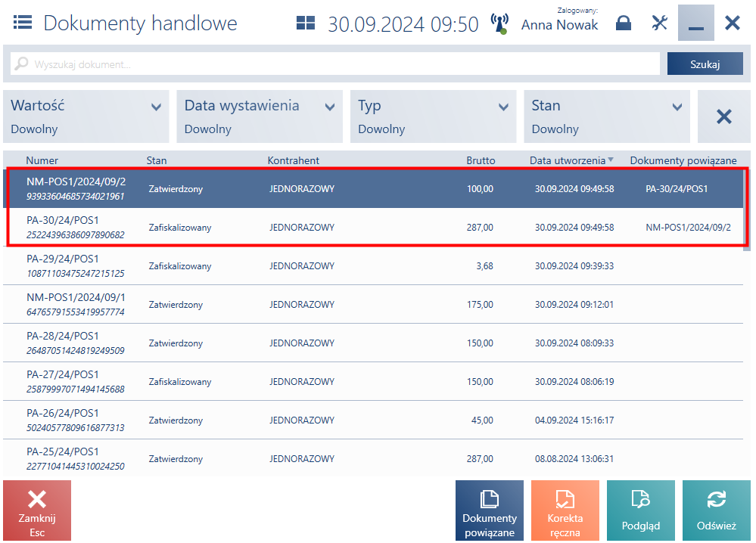Expand the Typ filter dropdown
The width and height of the screenshot is (756, 543).
[x=433, y=116]
